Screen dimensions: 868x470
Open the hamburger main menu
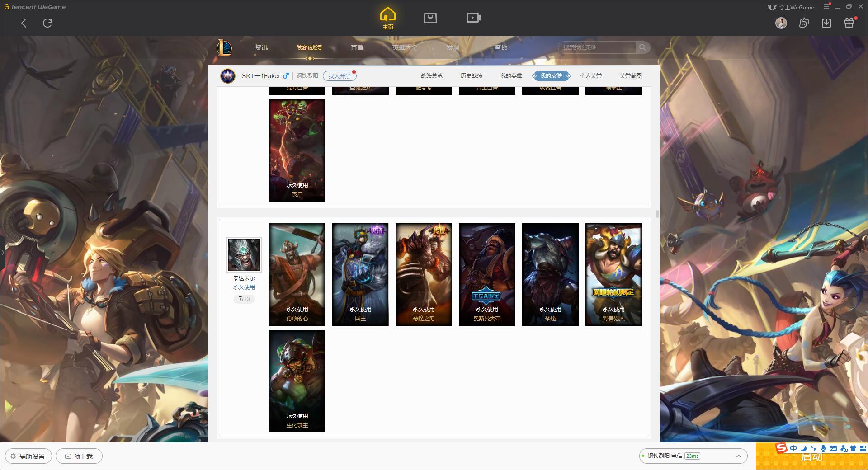click(x=826, y=6)
